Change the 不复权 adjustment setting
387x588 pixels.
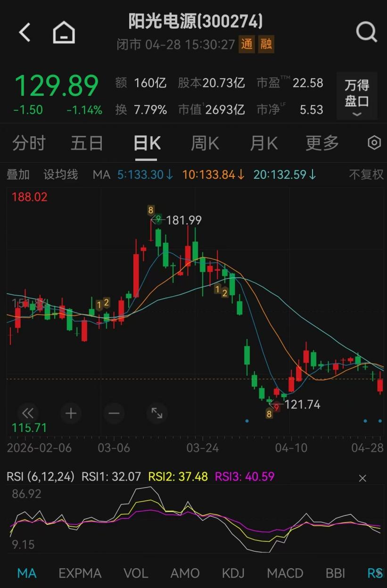(366, 174)
